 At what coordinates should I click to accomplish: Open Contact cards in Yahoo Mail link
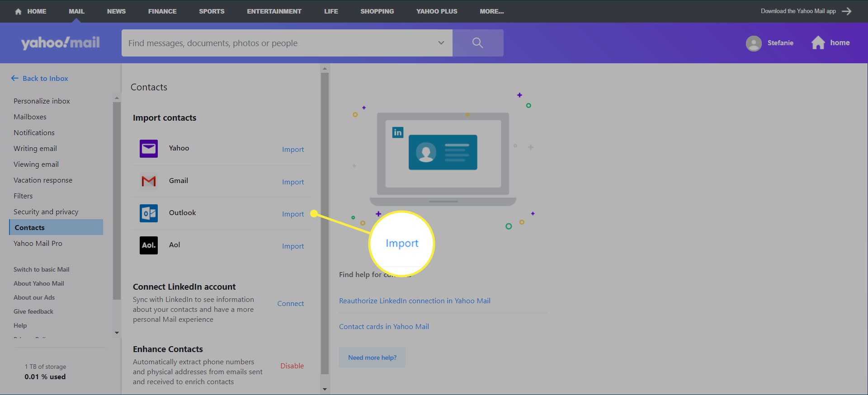(x=384, y=327)
